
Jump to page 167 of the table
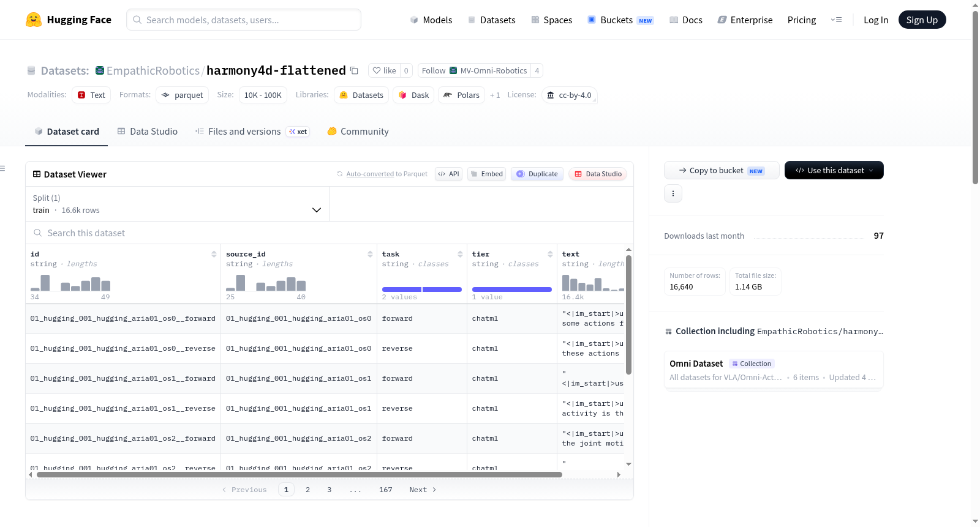pyautogui.click(x=385, y=490)
